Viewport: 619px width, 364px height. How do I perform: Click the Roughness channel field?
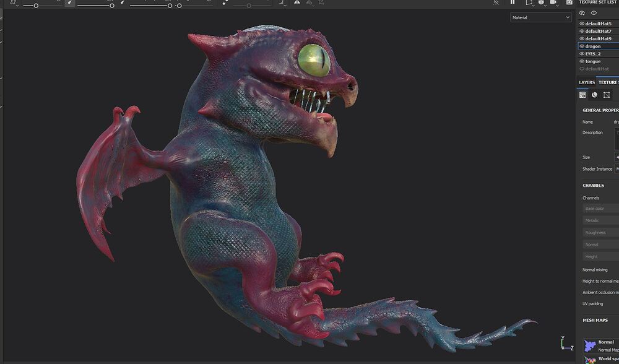click(x=601, y=233)
